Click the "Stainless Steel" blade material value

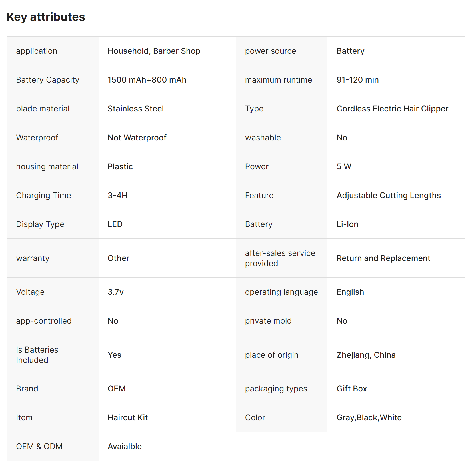click(x=135, y=109)
